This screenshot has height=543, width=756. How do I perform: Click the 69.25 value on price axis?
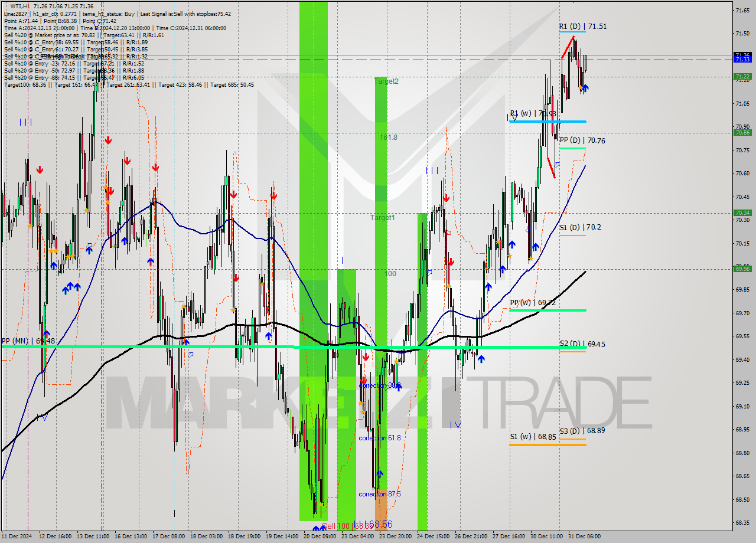[x=742, y=383]
